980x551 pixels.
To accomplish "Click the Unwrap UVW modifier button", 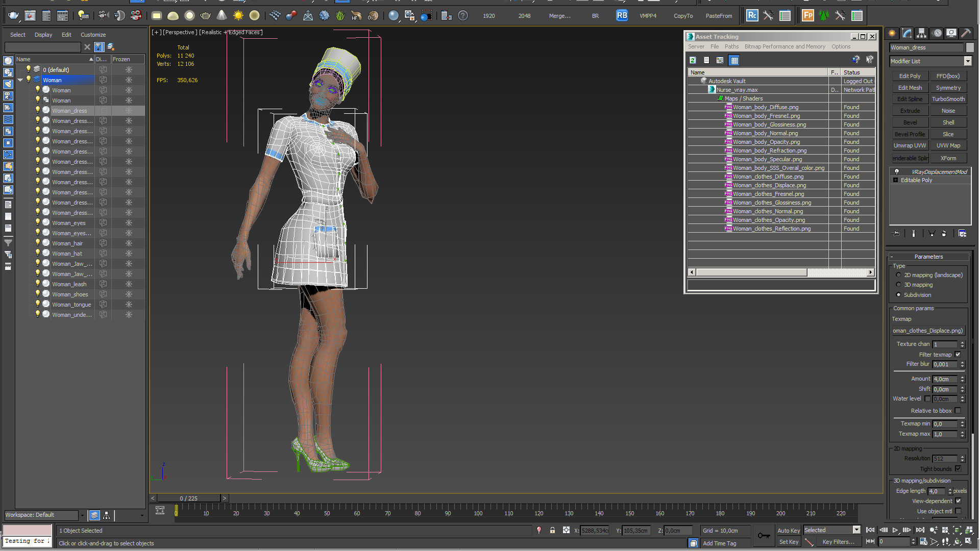I will (x=910, y=145).
